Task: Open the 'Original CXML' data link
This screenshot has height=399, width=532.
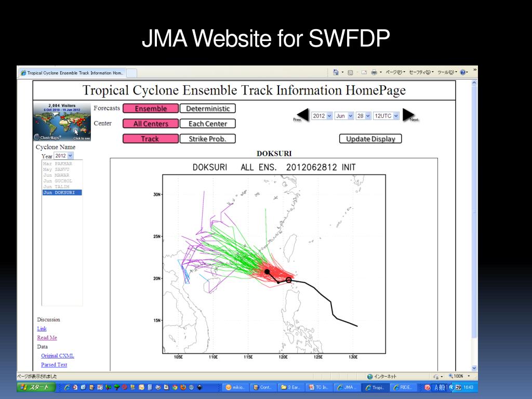Action: (57, 355)
